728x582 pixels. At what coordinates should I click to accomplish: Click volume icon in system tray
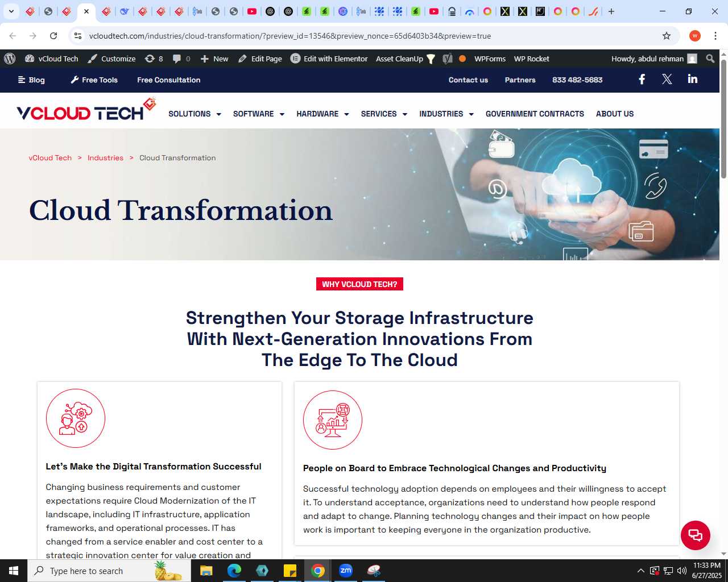tap(682, 571)
